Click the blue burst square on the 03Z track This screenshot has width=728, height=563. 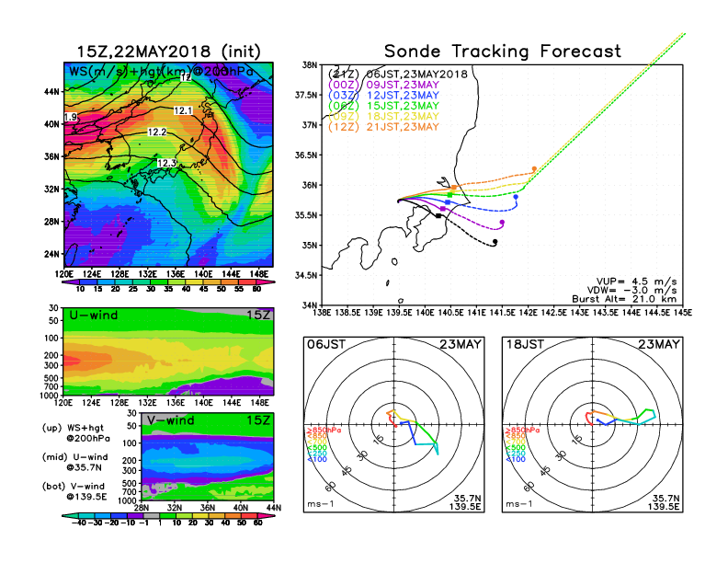(x=448, y=202)
